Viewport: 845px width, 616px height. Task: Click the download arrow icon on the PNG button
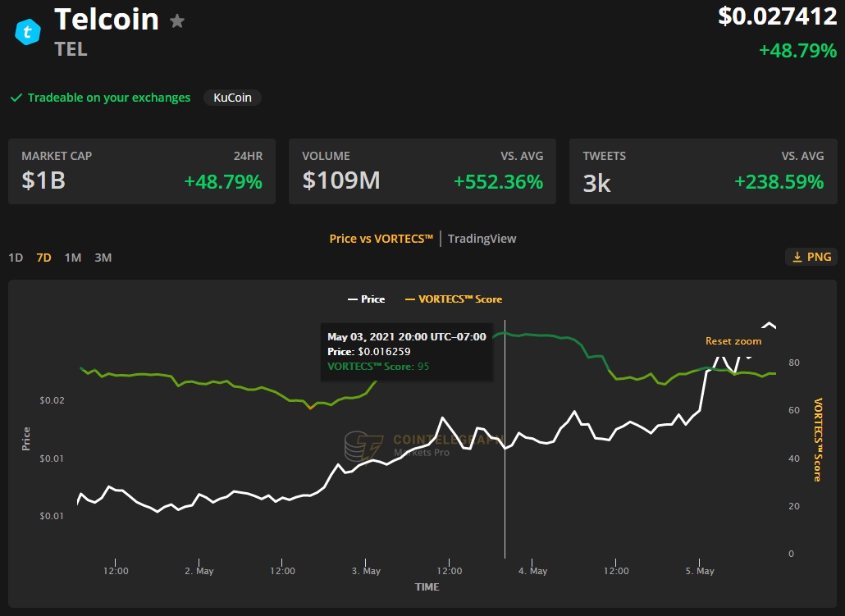(x=797, y=257)
